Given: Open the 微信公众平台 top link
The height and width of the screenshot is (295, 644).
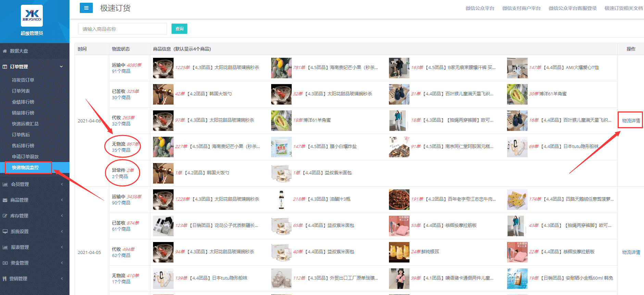Looking at the screenshot, I should (480, 8).
